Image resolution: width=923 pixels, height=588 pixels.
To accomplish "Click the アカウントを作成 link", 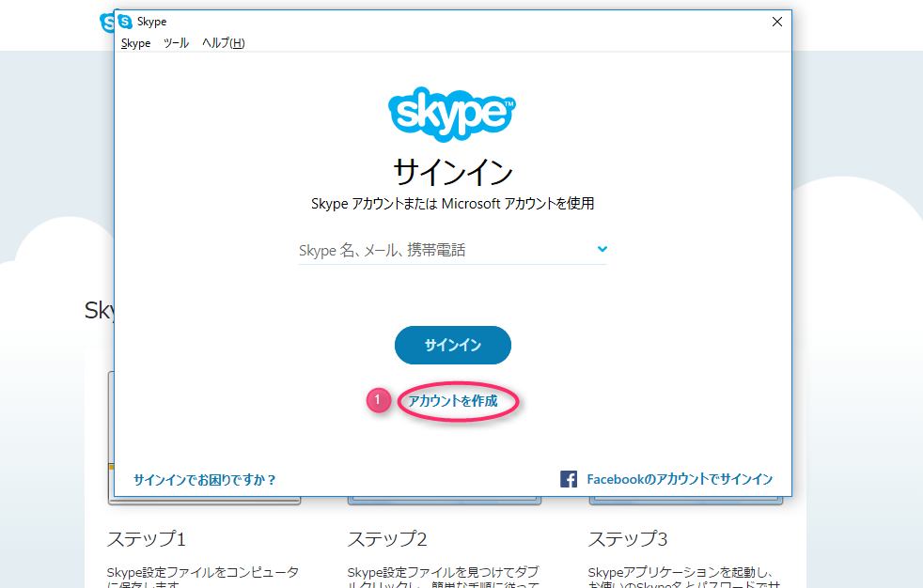I will [453, 401].
